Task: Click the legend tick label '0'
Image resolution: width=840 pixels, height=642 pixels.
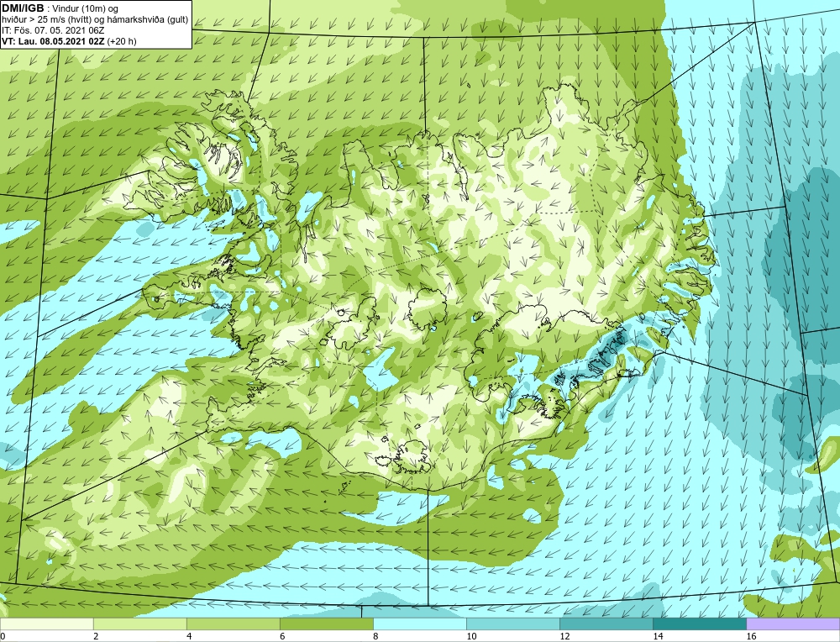Action: click(x=3, y=636)
